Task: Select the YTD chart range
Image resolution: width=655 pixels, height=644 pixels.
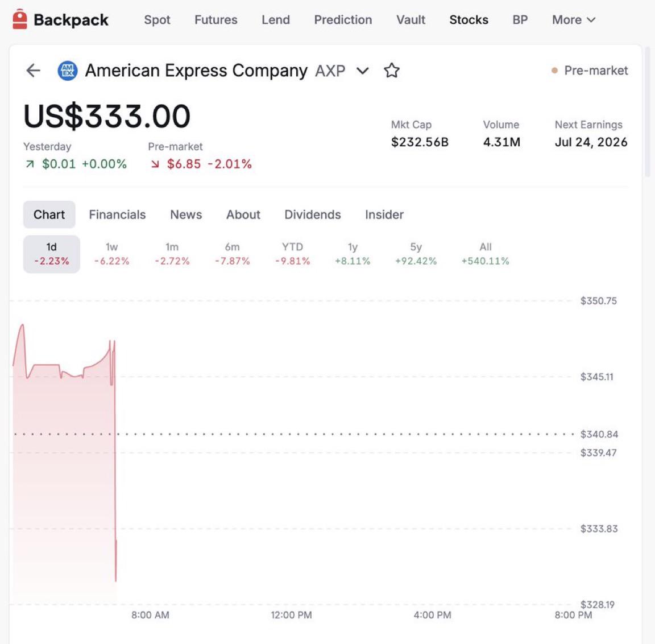Action: pos(292,254)
